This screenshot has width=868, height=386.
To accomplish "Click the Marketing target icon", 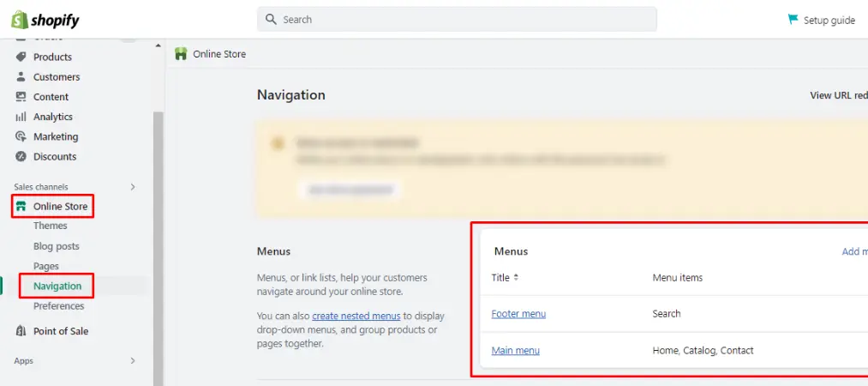I will click(21, 136).
